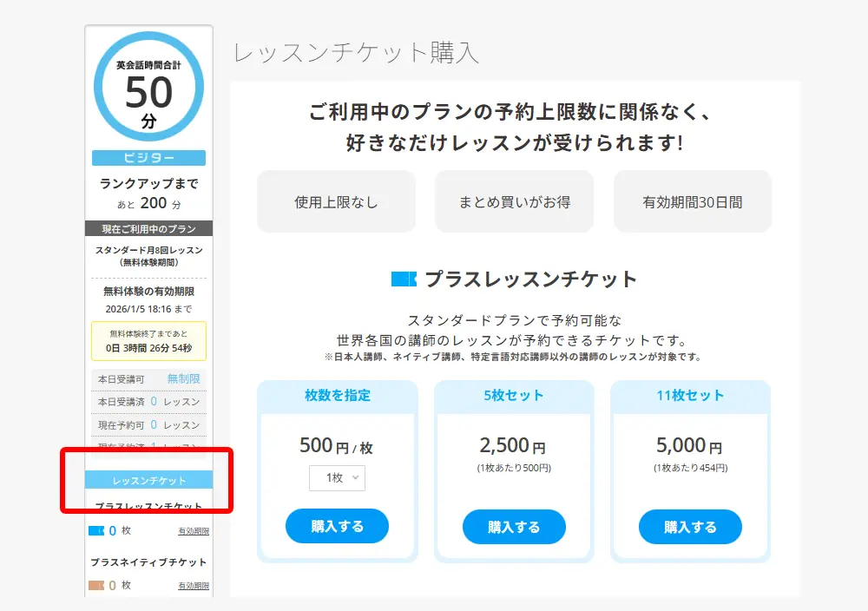Click the 無制限 value for 本日受講可
This screenshot has width=868, height=611.
(183, 379)
